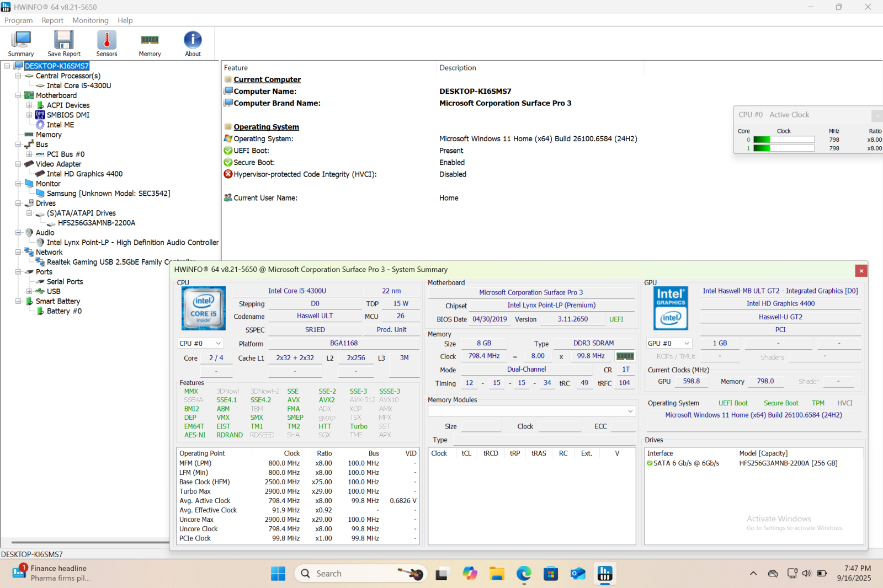Open Microsoft Edge from the taskbar

pos(523,574)
